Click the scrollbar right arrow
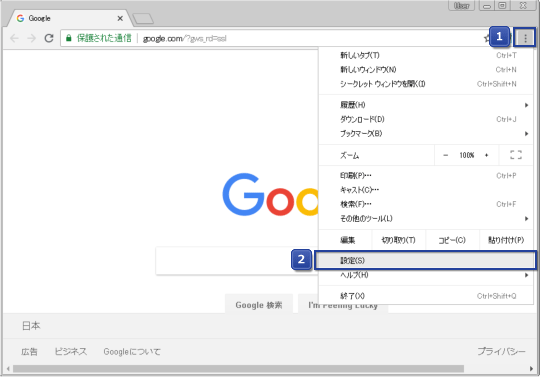 point(531,369)
